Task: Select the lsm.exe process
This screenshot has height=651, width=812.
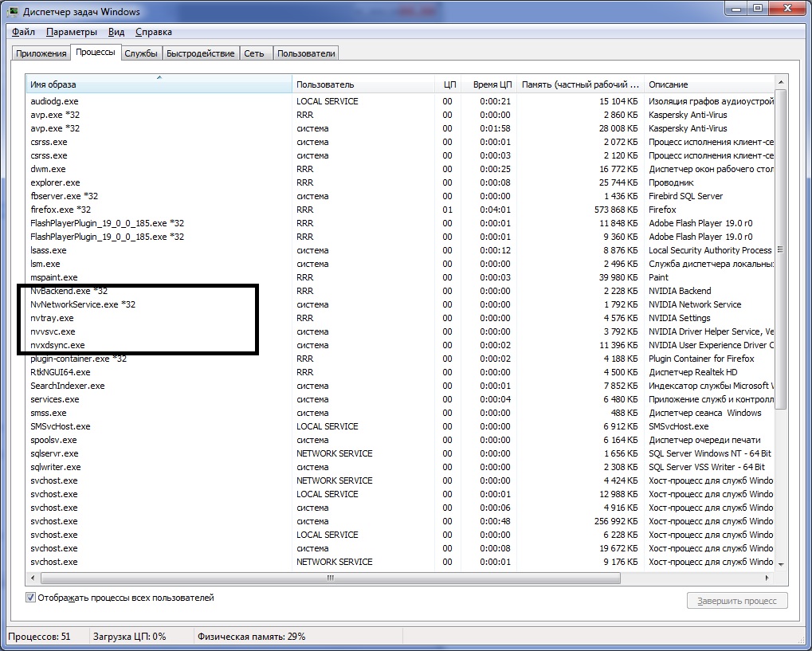Action: tap(400, 264)
